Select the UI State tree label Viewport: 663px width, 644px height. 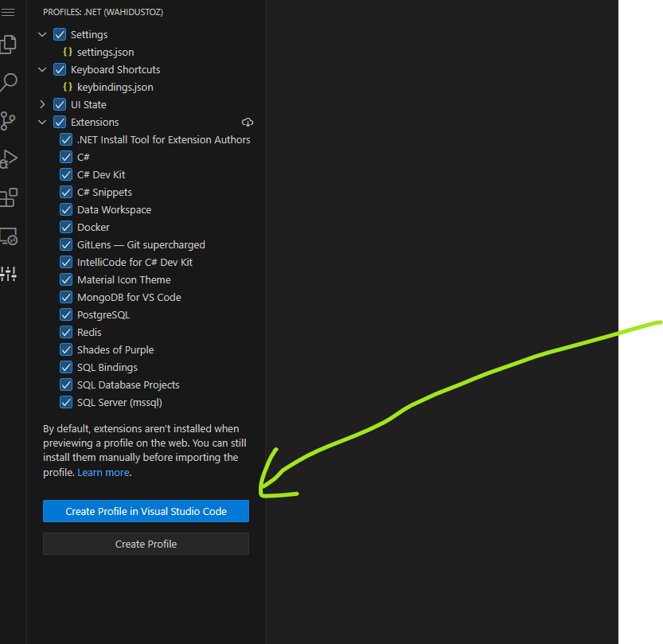88,104
